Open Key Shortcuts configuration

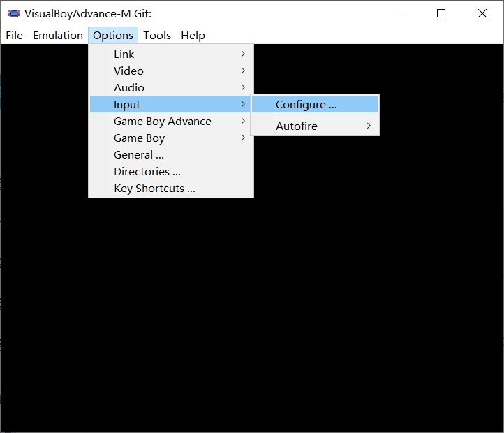(x=171, y=188)
